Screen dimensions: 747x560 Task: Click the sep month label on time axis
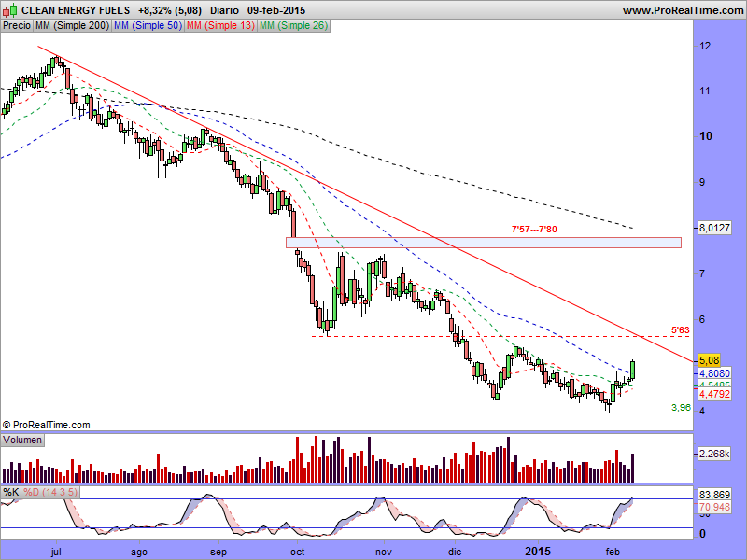point(218,553)
